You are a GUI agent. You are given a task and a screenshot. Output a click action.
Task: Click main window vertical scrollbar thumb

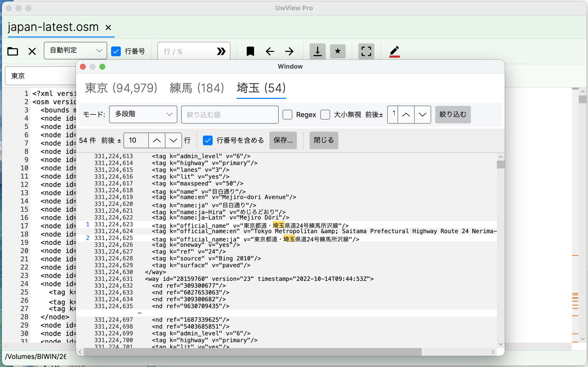(582, 99)
